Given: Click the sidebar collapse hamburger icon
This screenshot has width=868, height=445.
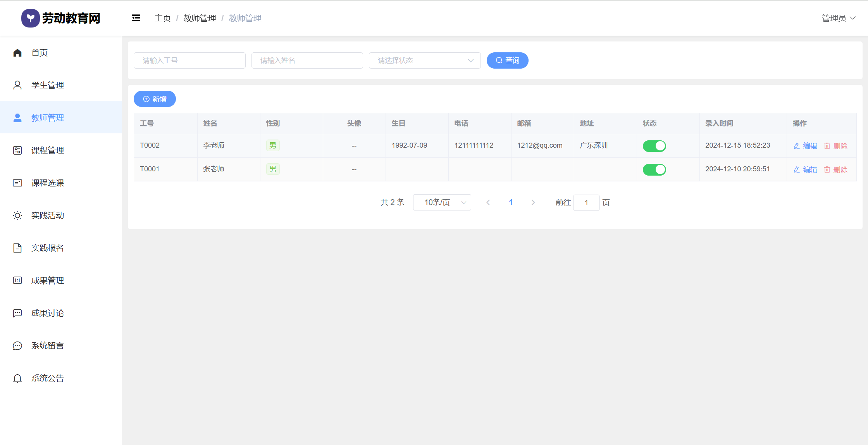Looking at the screenshot, I should pyautogui.click(x=136, y=18).
